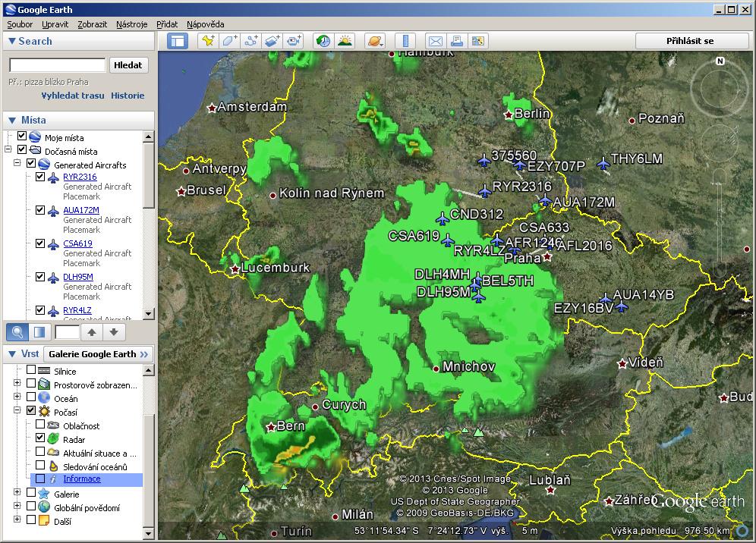Screen dimensions: 756x543
Task: Click the Amsterdam star marker on map
Action: [x=211, y=108]
